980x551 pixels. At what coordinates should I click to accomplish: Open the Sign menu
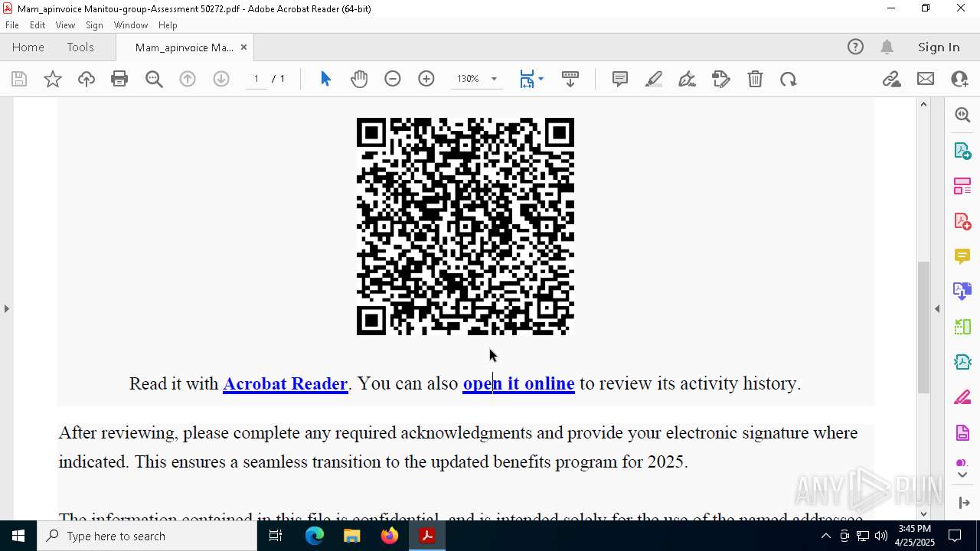pyautogui.click(x=94, y=25)
